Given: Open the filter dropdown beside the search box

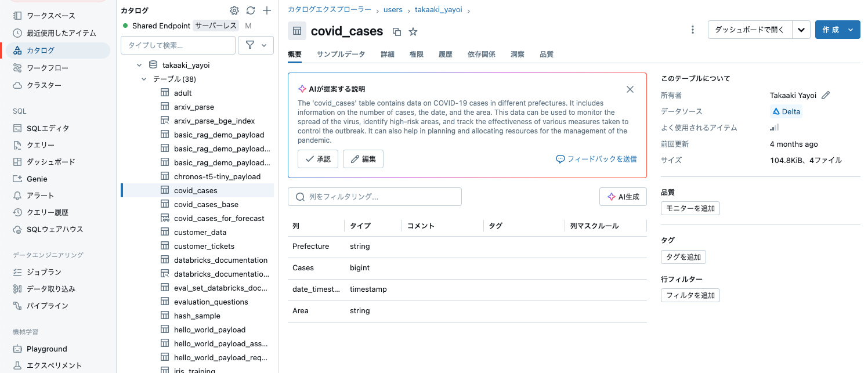Looking at the screenshot, I should pyautogui.click(x=256, y=45).
